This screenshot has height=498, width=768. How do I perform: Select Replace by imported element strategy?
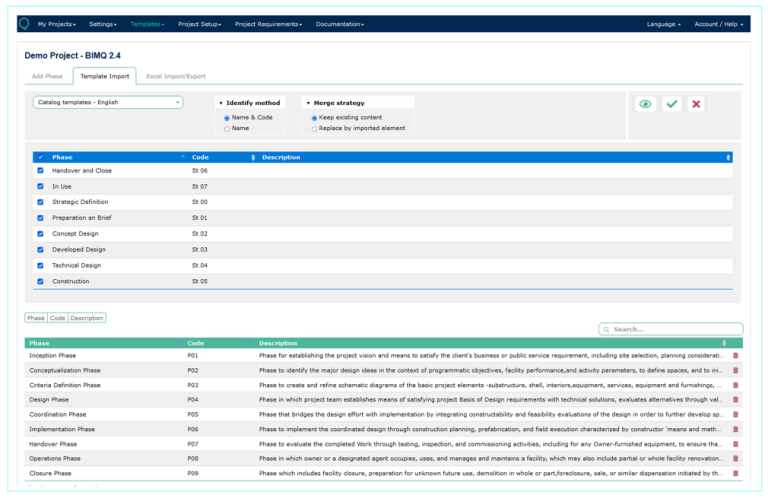[x=314, y=129]
